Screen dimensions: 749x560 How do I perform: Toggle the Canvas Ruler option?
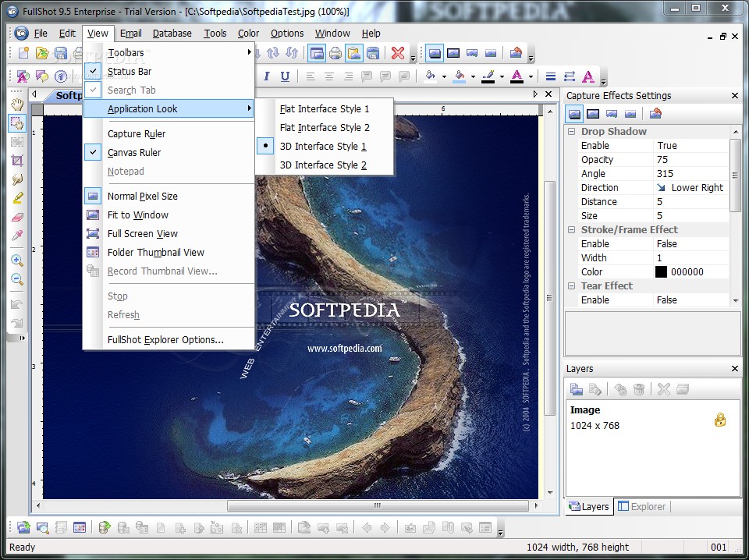click(169, 153)
